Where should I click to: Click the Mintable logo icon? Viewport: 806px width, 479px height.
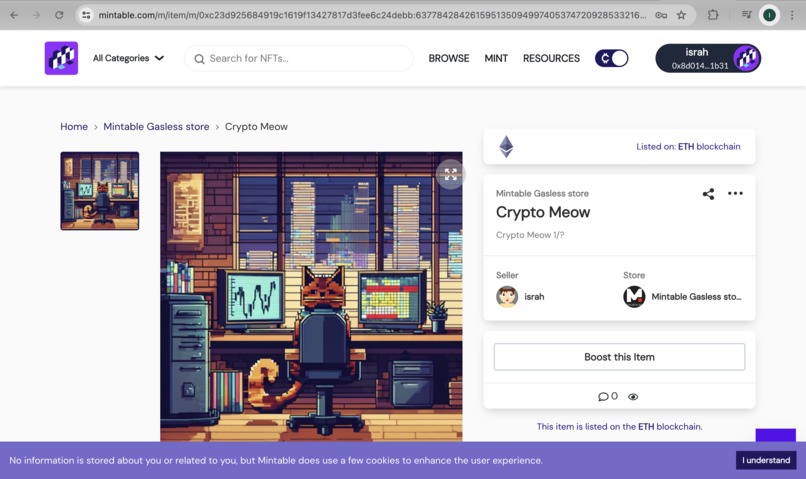[61, 58]
